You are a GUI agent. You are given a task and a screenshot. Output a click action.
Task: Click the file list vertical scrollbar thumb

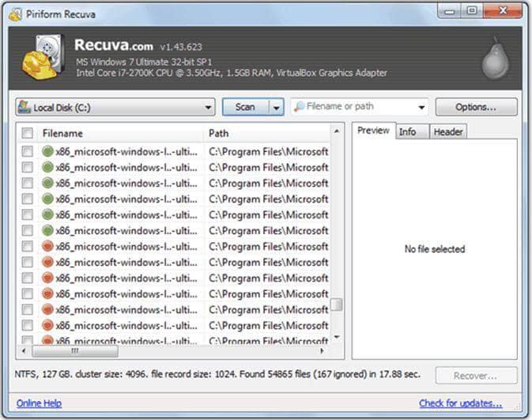point(337,305)
